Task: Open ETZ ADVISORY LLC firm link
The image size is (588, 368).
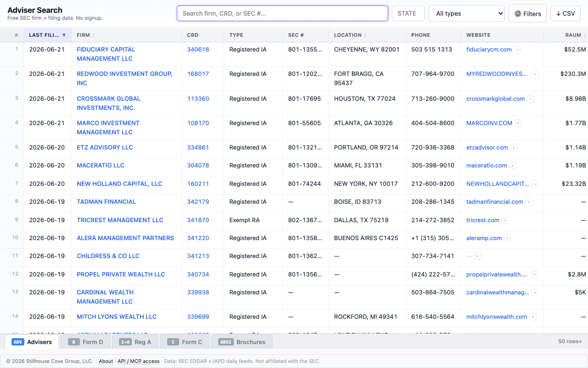Action: click(105, 147)
